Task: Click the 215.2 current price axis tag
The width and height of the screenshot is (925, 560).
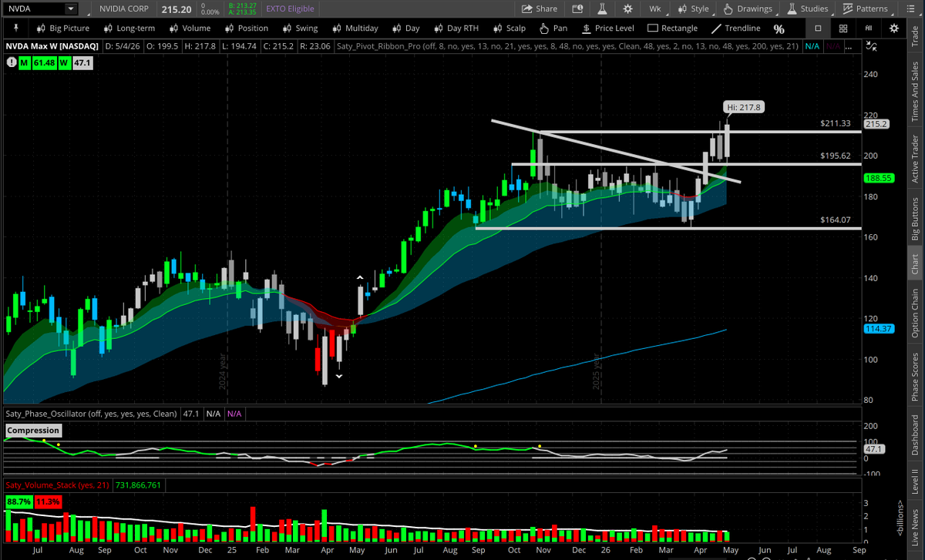Action: tap(877, 123)
